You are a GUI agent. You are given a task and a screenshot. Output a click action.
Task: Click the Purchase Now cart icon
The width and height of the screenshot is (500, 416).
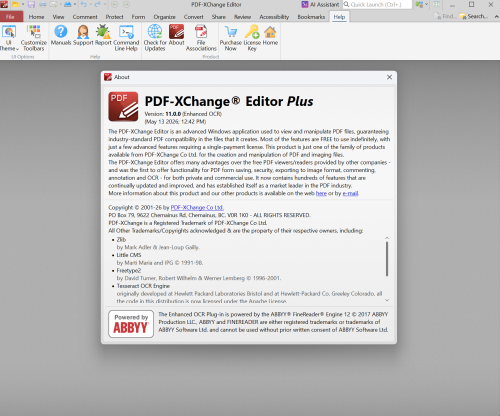coord(230,38)
